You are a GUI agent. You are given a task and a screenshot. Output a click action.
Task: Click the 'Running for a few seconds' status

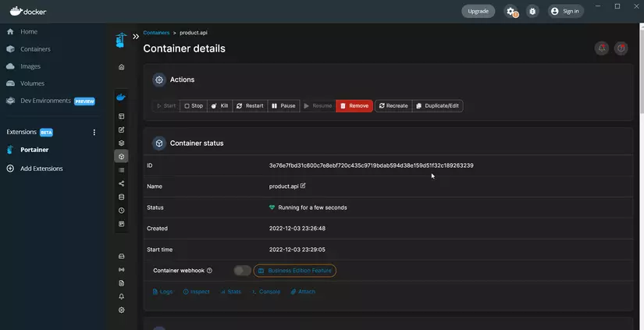pos(312,208)
